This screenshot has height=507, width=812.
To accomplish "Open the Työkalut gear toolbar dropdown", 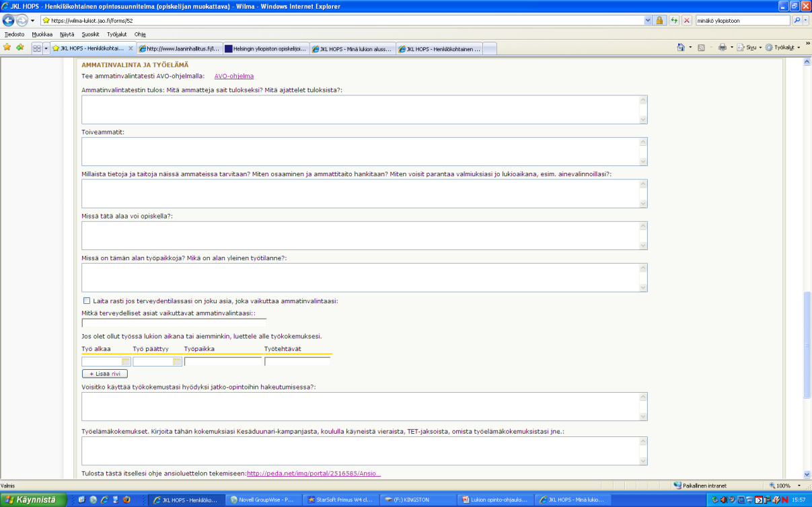I will pos(782,48).
